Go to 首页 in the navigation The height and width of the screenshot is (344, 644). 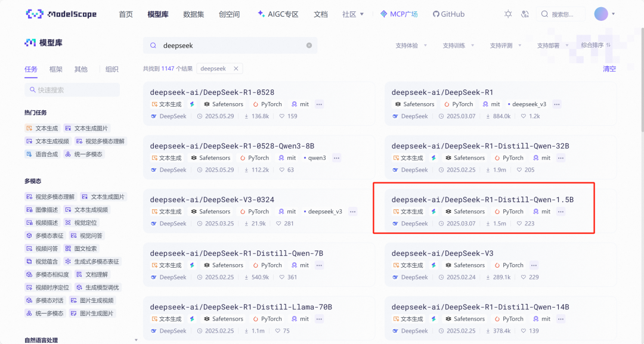(x=126, y=14)
